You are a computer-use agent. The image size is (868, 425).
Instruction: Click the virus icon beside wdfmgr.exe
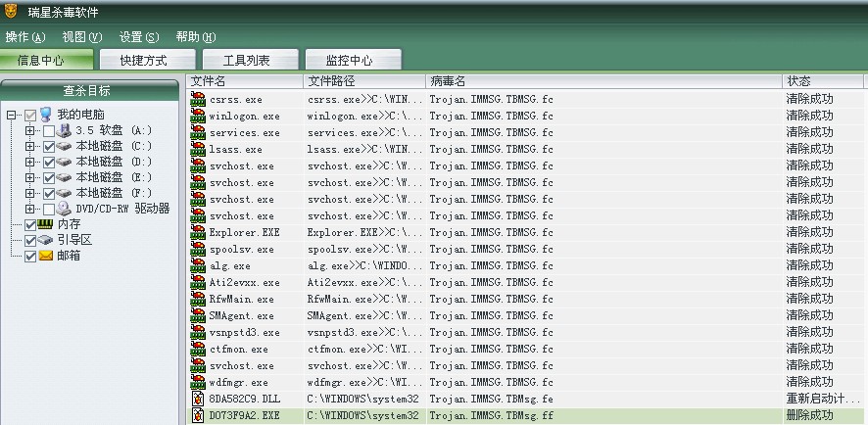click(198, 382)
